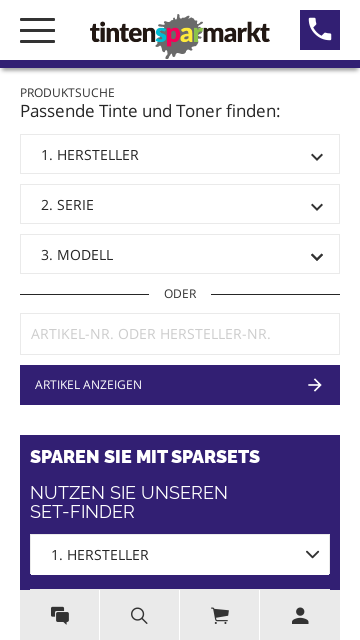Click the chevron in Set-Finder Hersteller box
The width and height of the screenshot is (360, 640).
coord(313,554)
